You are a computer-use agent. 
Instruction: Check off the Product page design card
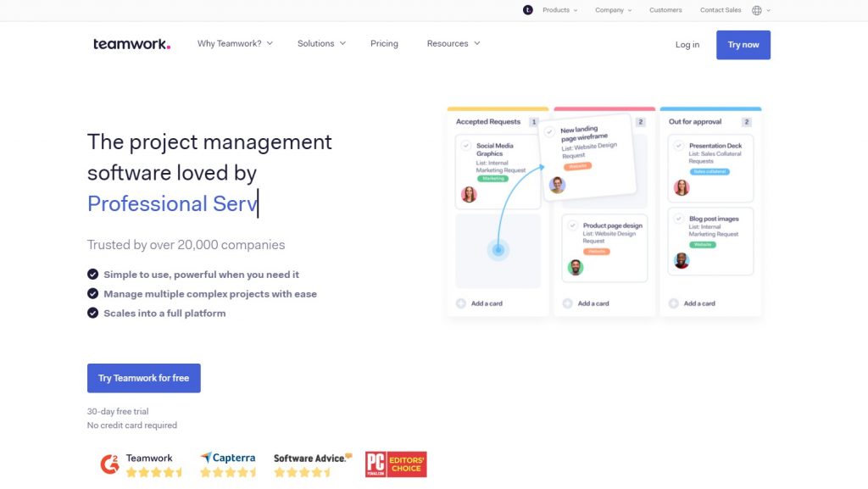click(573, 225)
